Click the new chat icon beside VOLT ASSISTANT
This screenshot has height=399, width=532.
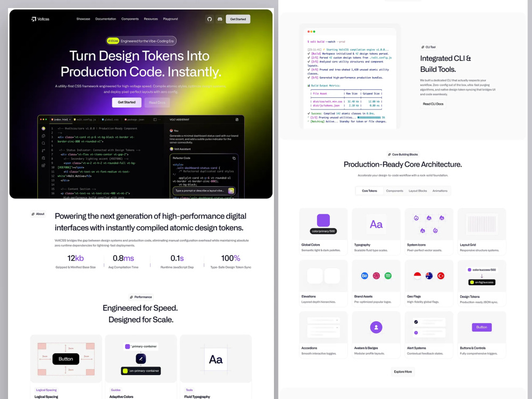pos(237,119)
